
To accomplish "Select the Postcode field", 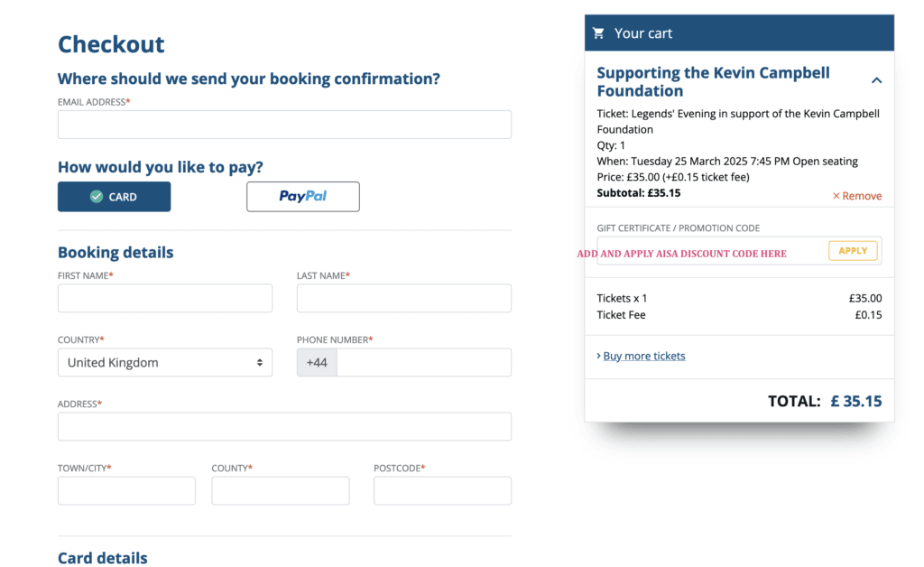I will [x=442, y=491].
